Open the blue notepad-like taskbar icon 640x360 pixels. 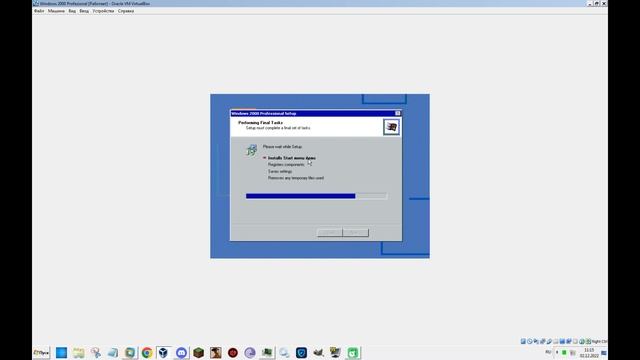pos(113,352)
